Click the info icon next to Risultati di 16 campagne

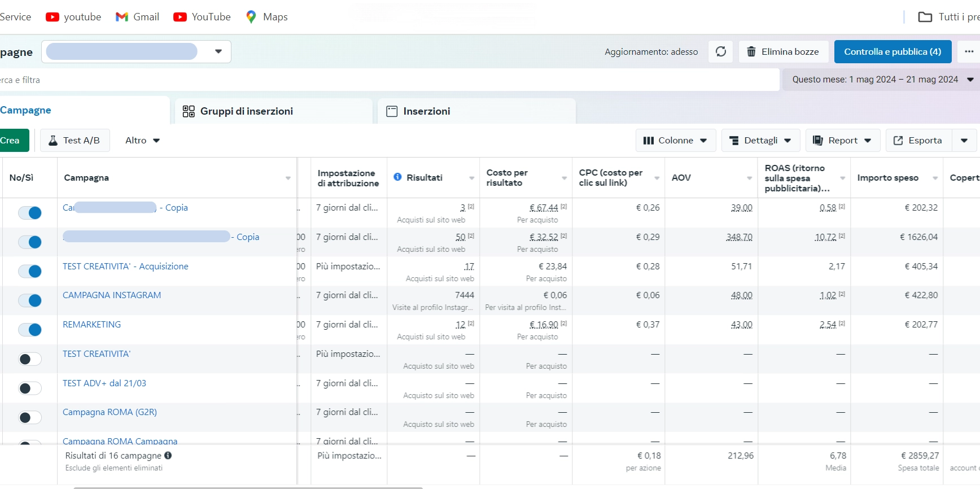(x=168, y=455)
